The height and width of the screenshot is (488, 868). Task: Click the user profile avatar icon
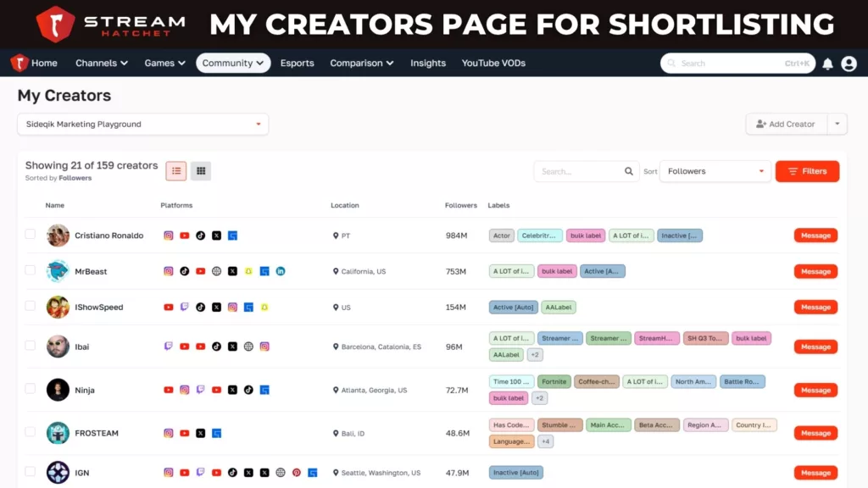click(x=849, y=63)
